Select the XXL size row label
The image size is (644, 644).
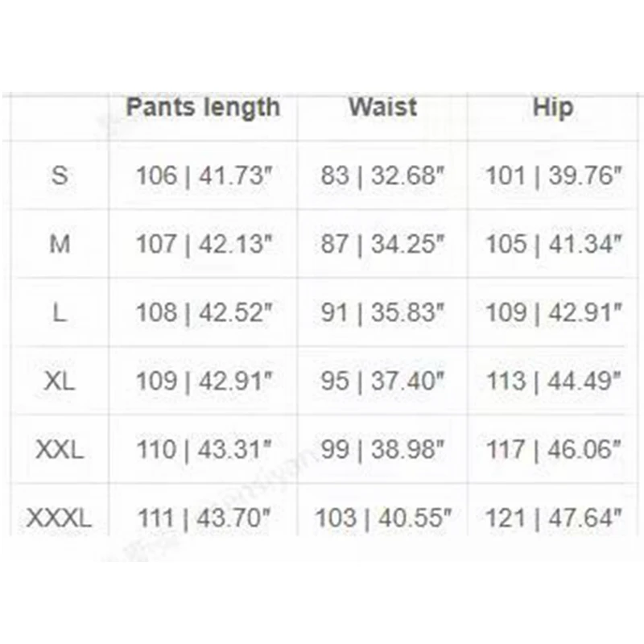coord(60,449)
